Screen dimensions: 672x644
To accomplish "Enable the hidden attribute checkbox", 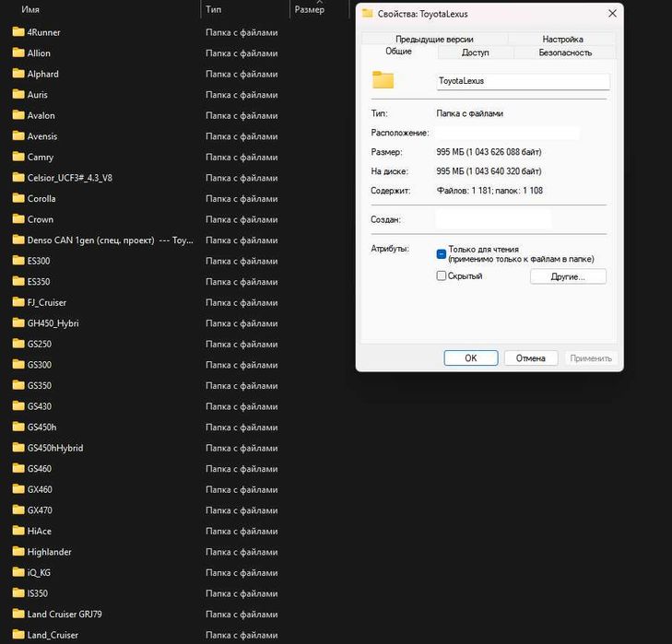I will [441, 275].
